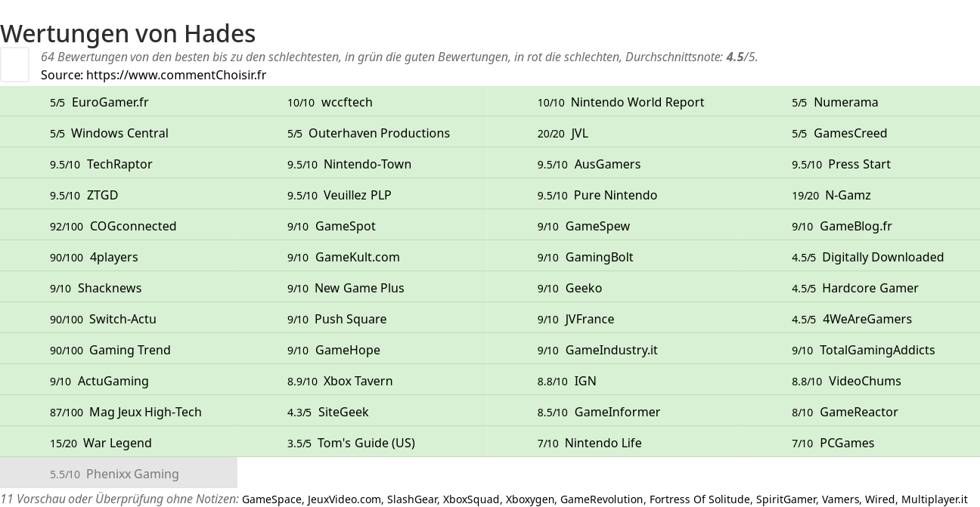Click the Mag Jeux High-Tech entry

tap(126, 412)
